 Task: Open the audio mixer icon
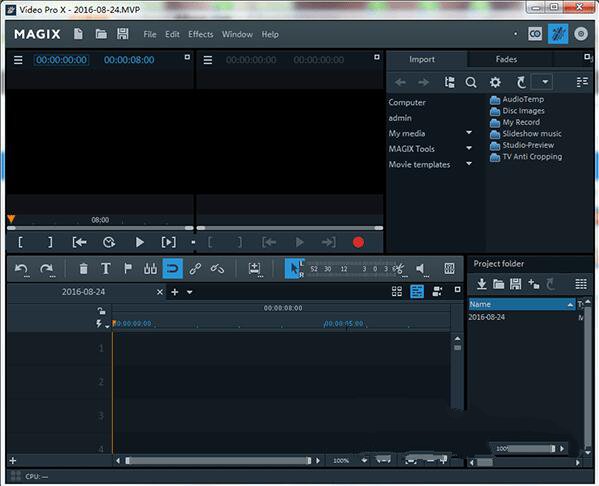click(x=150, y=269)
